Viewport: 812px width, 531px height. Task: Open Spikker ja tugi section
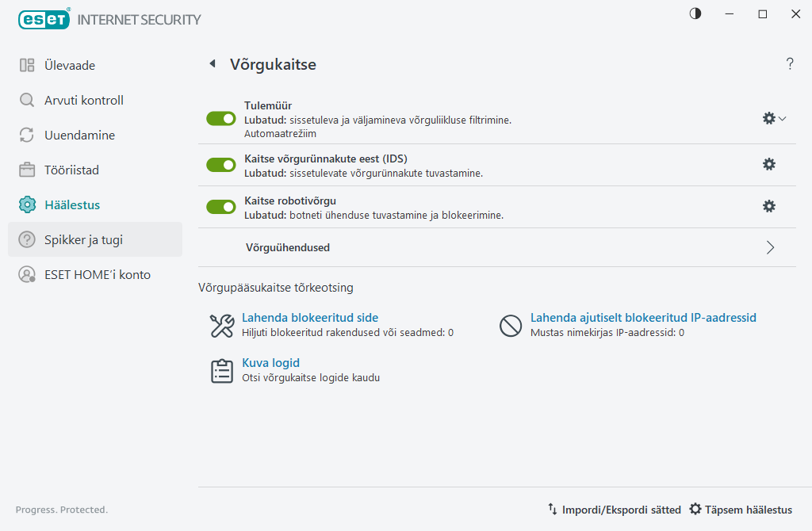point(95,239)
